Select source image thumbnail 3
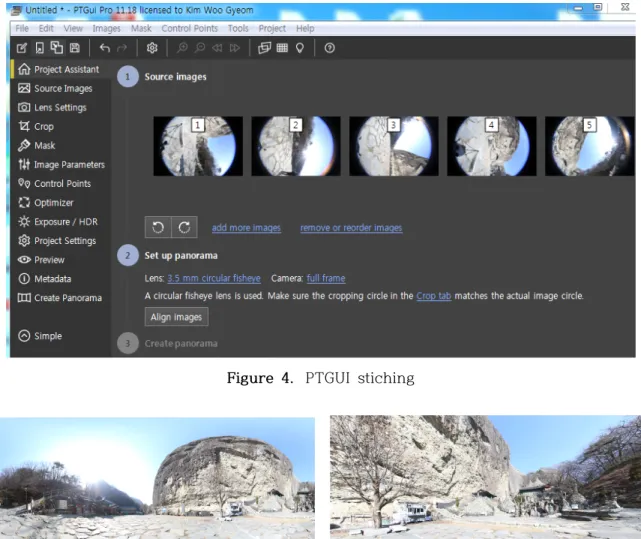The image size is (641, 539). 394,146
